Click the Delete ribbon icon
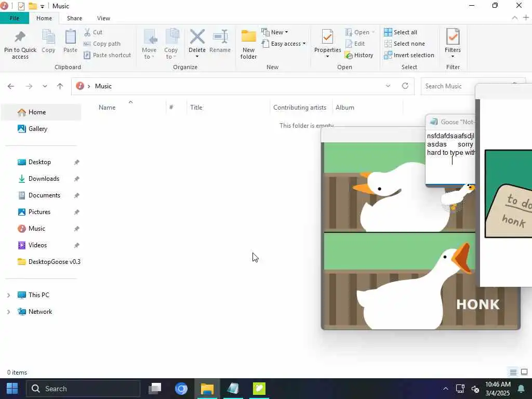Image resolution: width=532 pixels, height=399 pixels. (197, 44)
